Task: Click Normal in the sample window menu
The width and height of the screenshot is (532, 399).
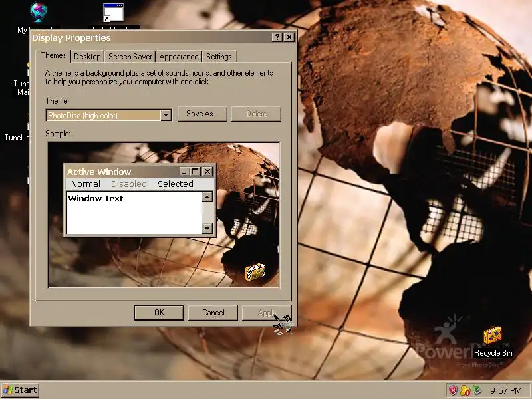Action: 86,184
